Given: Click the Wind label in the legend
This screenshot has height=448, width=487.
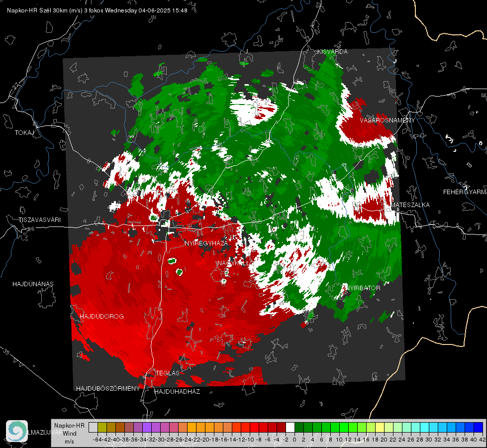Looking at the screenshot, I should (70, 433).
